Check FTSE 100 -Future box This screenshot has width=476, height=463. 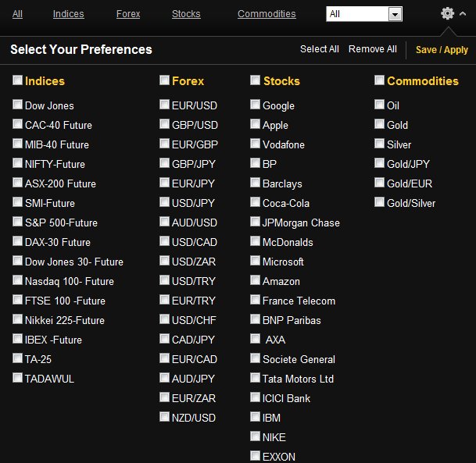click(18, 300)
